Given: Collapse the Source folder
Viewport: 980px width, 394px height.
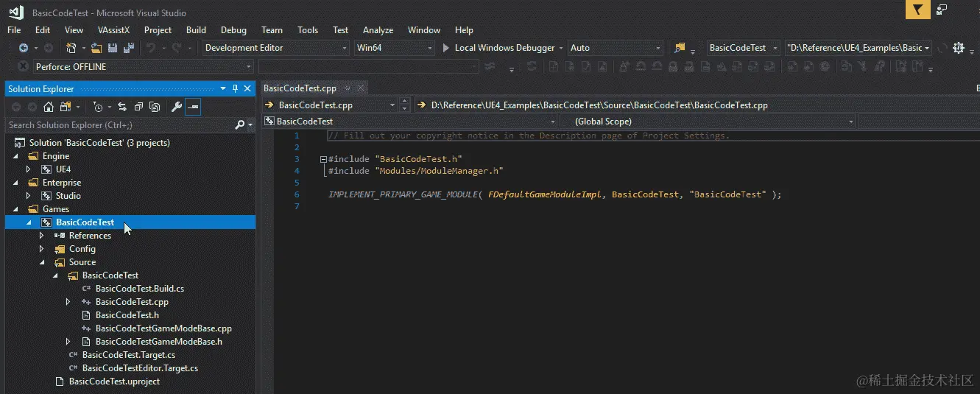Looking at the screenshot, I should pos(43,262).
